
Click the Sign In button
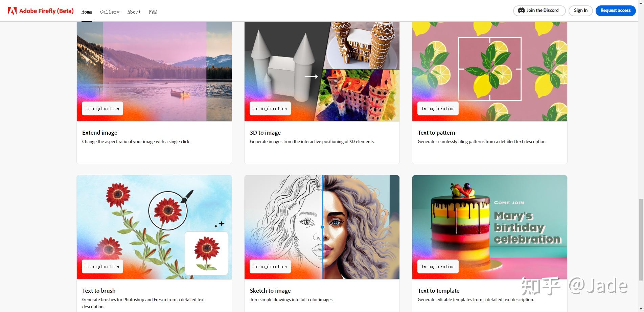(580, 10)
